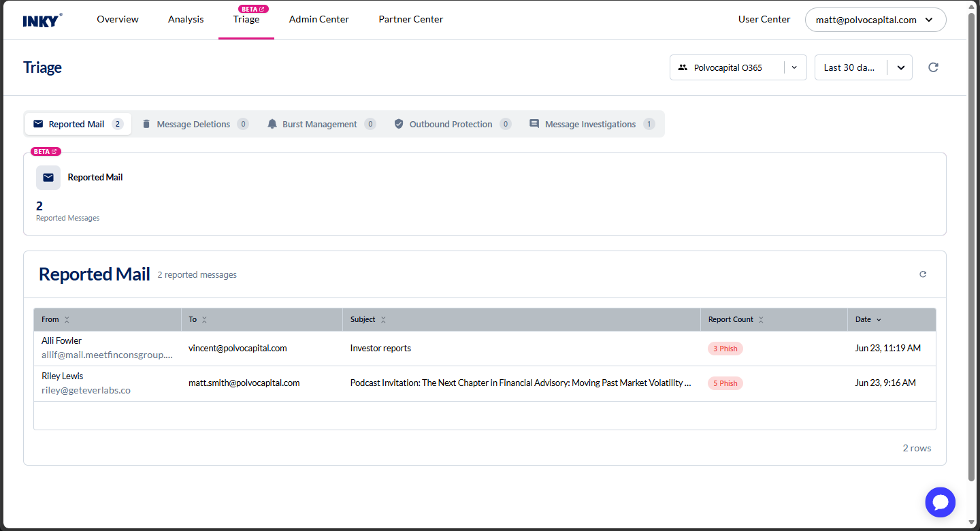Click the INKY logo
Image resolution: width=980 pixels, height=531 pixels.
tap(42, 20)
